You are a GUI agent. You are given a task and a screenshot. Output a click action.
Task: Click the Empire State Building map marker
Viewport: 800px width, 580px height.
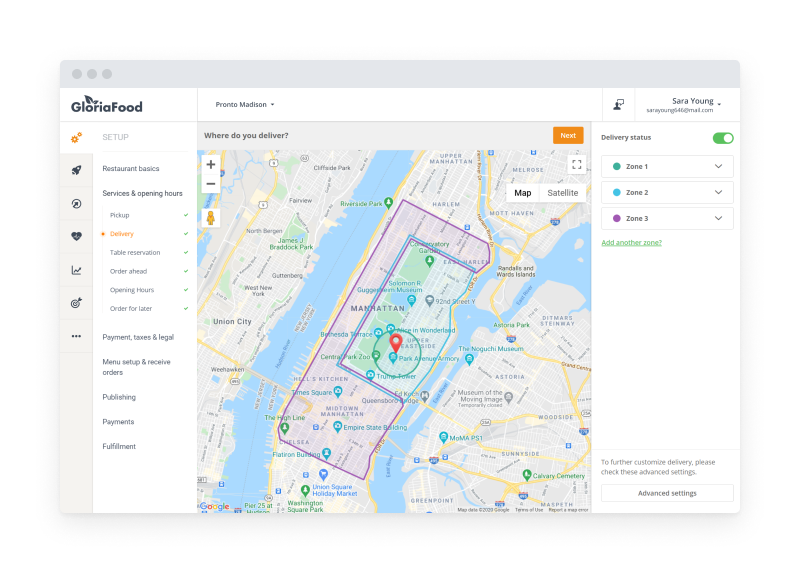coord(337,427)
